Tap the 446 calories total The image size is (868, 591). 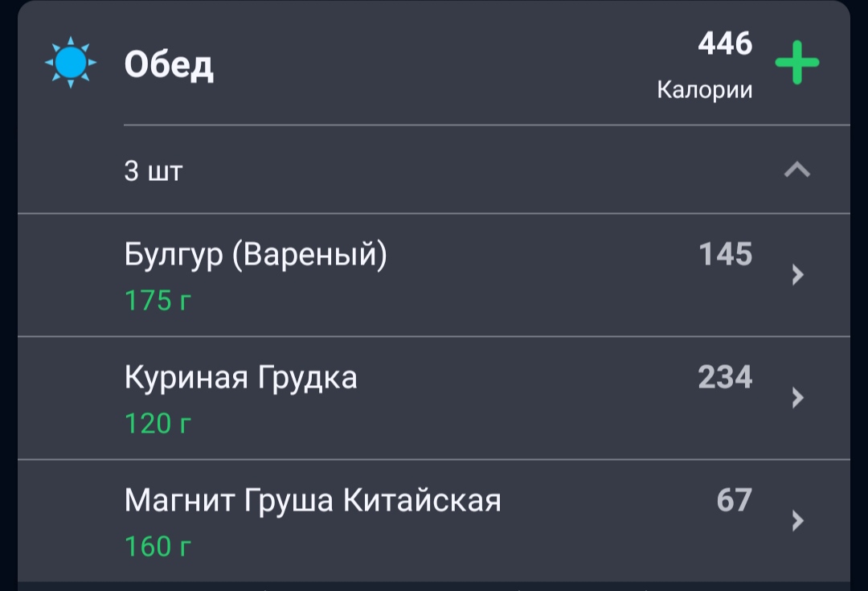(x=725, y=43)
